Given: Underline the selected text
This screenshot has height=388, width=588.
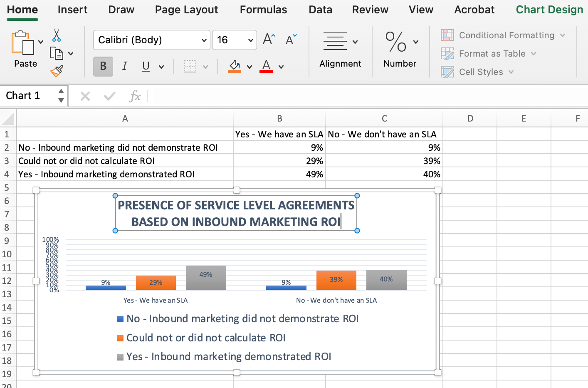Looking at the screenshot, I should [146, 66].
